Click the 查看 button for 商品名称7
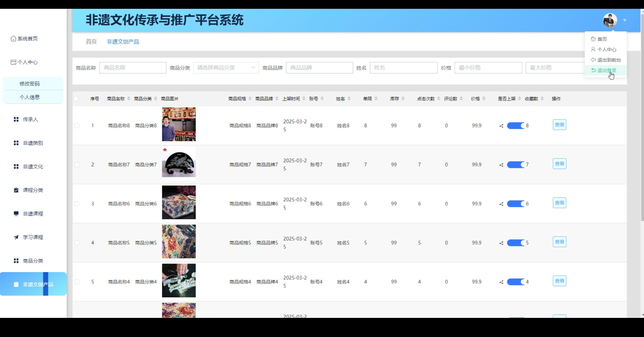This screenshot has height=337, width=644. click(x=559, y=163)
